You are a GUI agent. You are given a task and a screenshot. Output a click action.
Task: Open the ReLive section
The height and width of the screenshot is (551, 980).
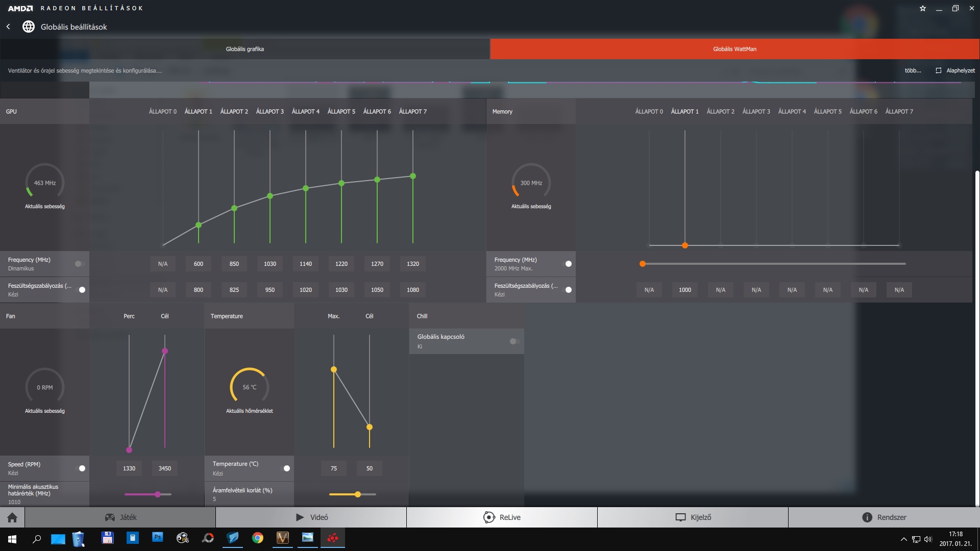502,517
